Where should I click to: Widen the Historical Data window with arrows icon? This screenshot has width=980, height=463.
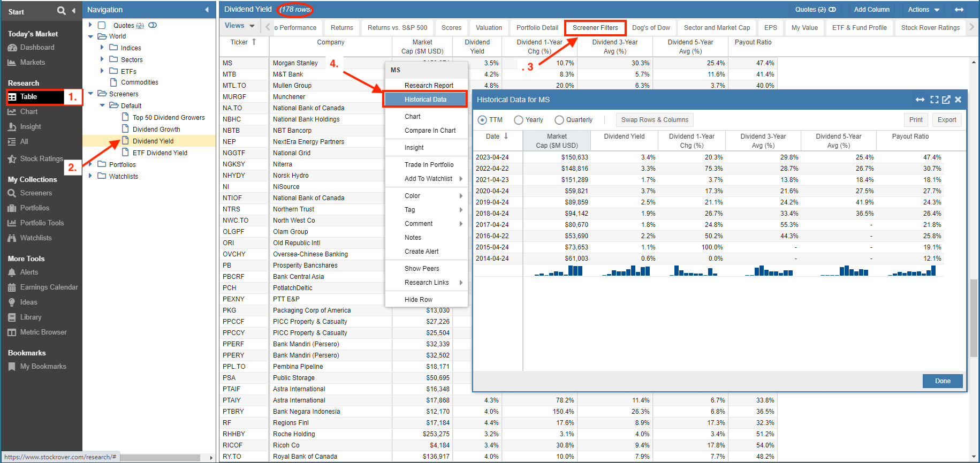[x=920, y=100]
